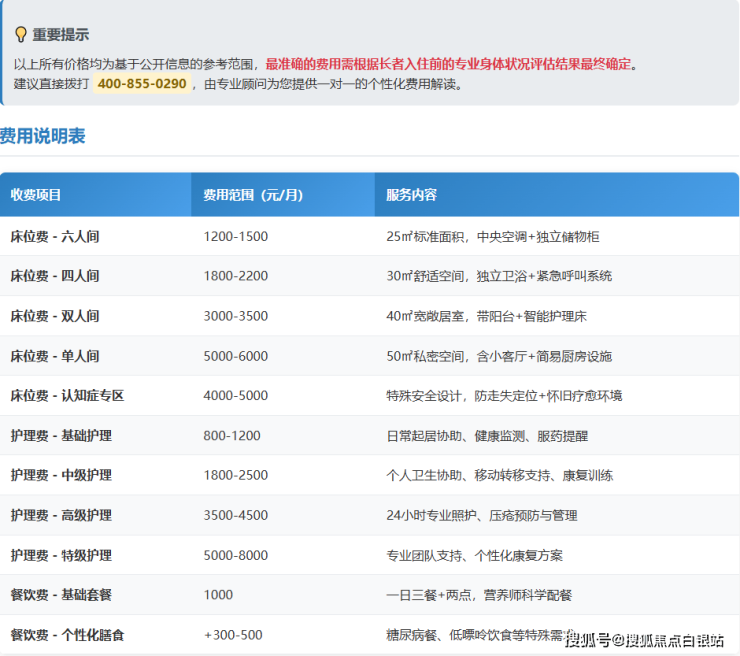Select the 床位费 - 认知症专区 row label
The height and width of the screenshot is (656, 740).
coord(67,396)
